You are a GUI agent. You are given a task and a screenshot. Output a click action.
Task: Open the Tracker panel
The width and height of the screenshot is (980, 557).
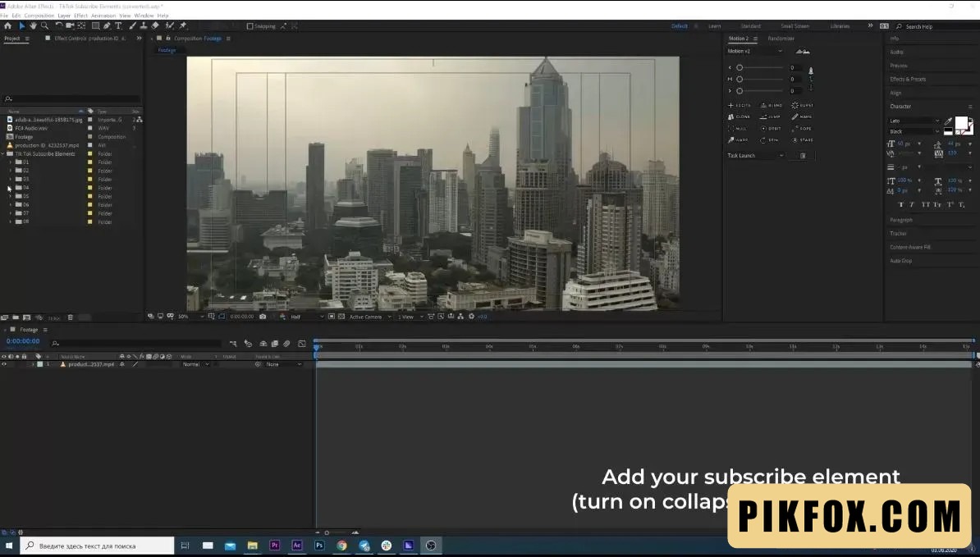click(898, 234)
